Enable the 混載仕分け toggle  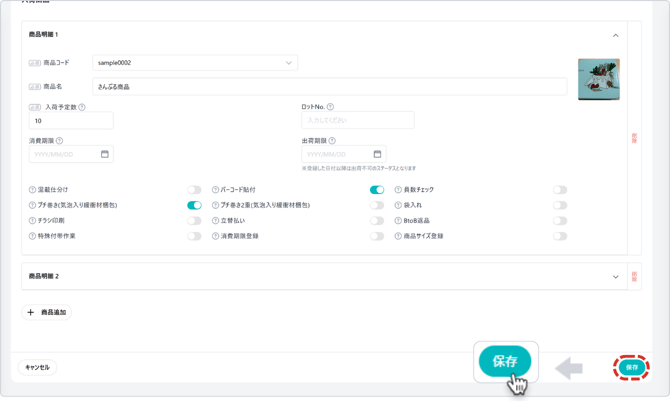click(194, 190)
